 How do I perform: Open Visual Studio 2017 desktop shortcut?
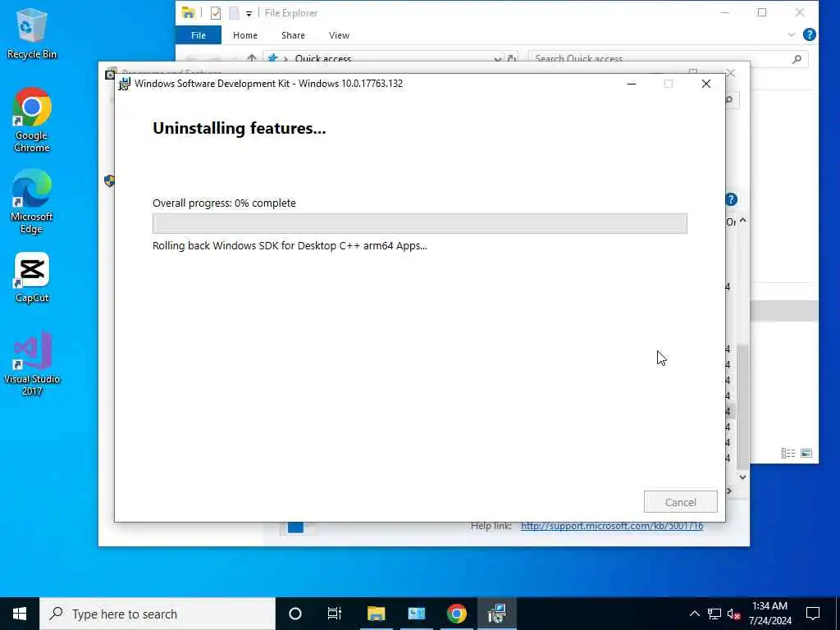pos(32,364)
